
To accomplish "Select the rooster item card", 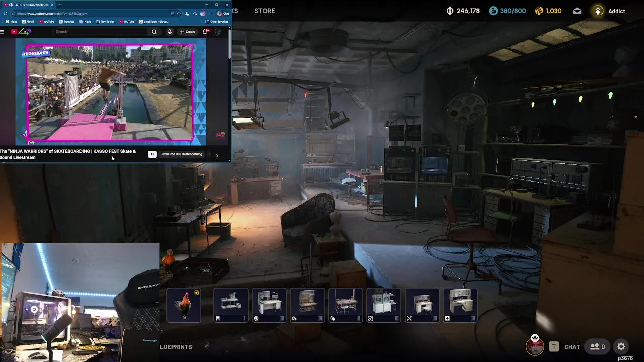I will pos(184,305).
